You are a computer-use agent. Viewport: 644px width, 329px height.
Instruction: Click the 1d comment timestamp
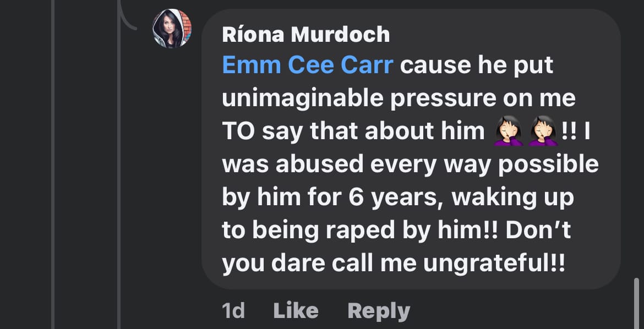[233, 311]
